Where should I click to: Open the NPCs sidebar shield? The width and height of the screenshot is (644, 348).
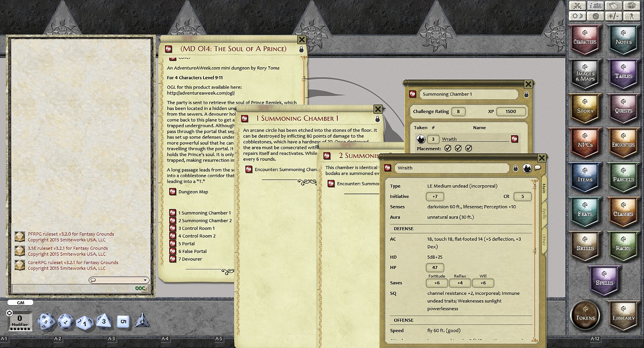[x=585, y=143]
